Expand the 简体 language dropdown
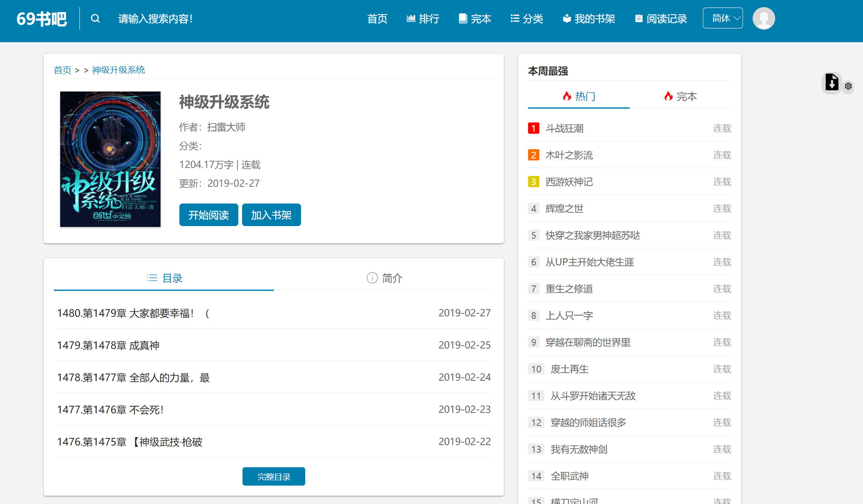Image resolution: width=863 pixels, height=504 pixels. [x=723, y=18]
